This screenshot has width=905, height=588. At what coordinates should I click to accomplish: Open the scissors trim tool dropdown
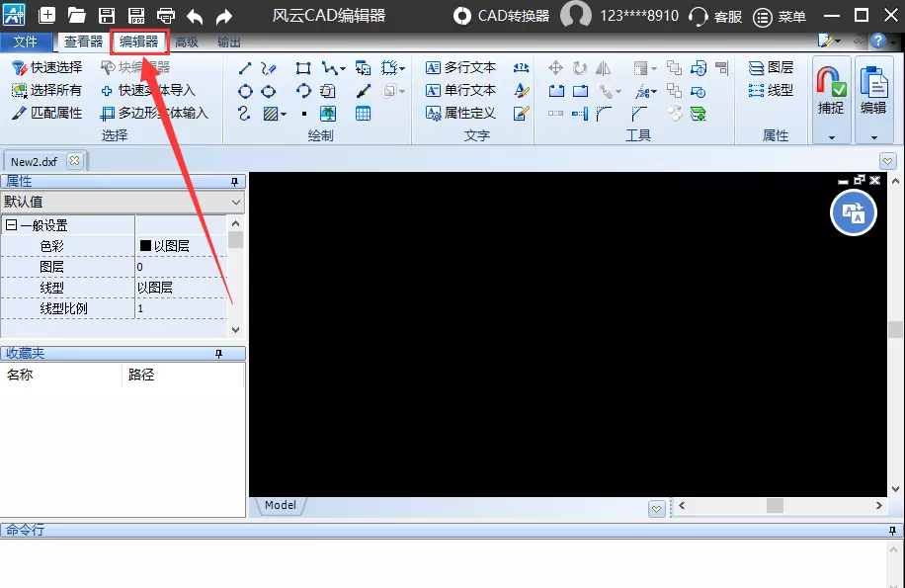654,91
